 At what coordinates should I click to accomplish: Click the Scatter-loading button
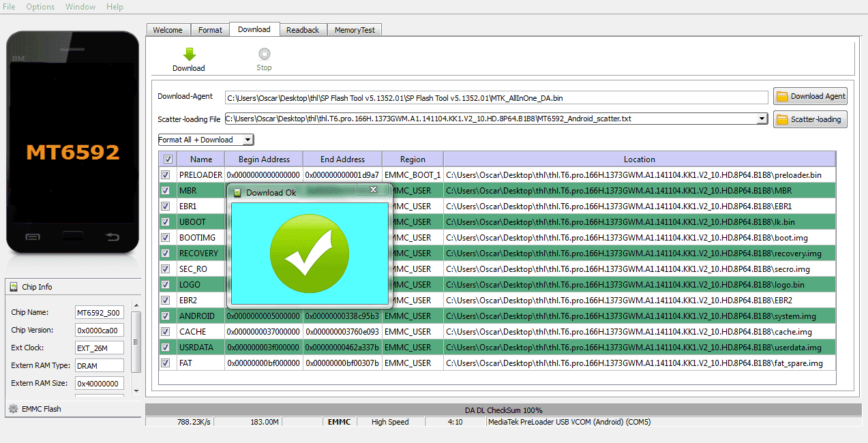pyautogui.click(x=810, y=119)
